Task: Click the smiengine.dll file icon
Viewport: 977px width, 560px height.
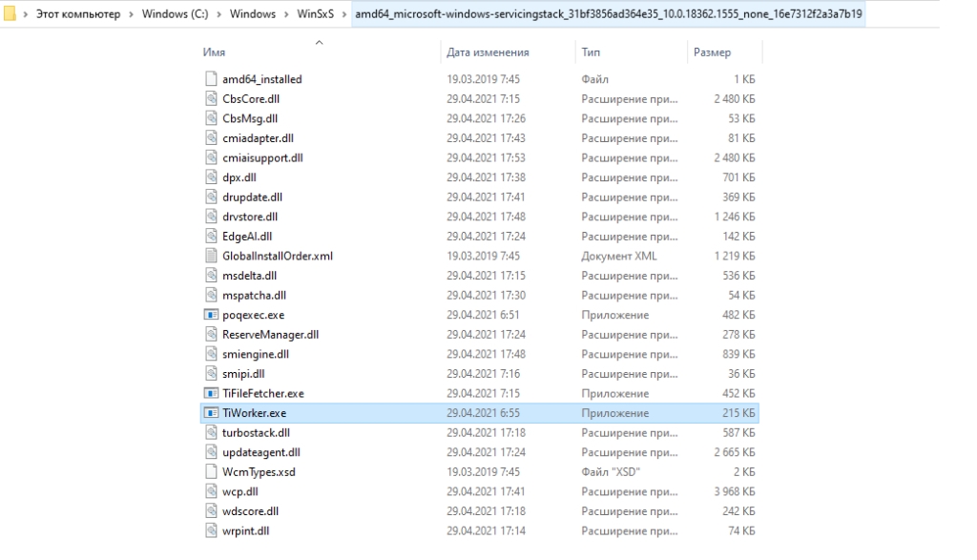Action: (x=212, y=354)
